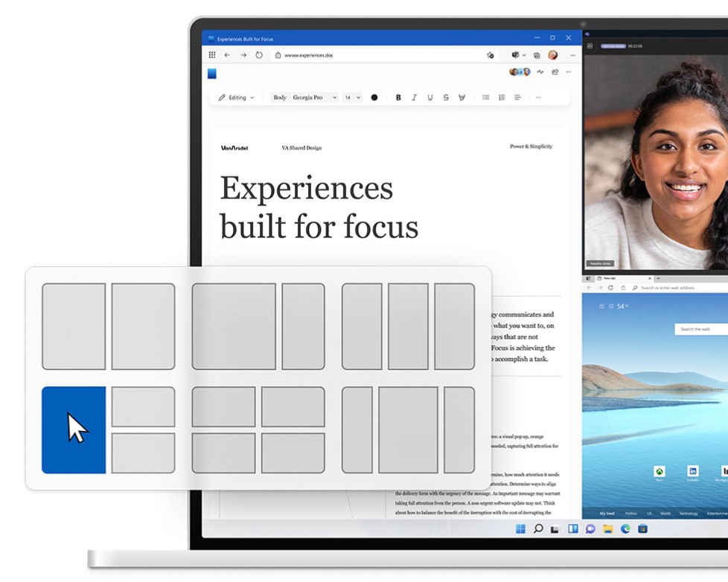
Task: Open the text alignment options
Action: coord(517,97)
